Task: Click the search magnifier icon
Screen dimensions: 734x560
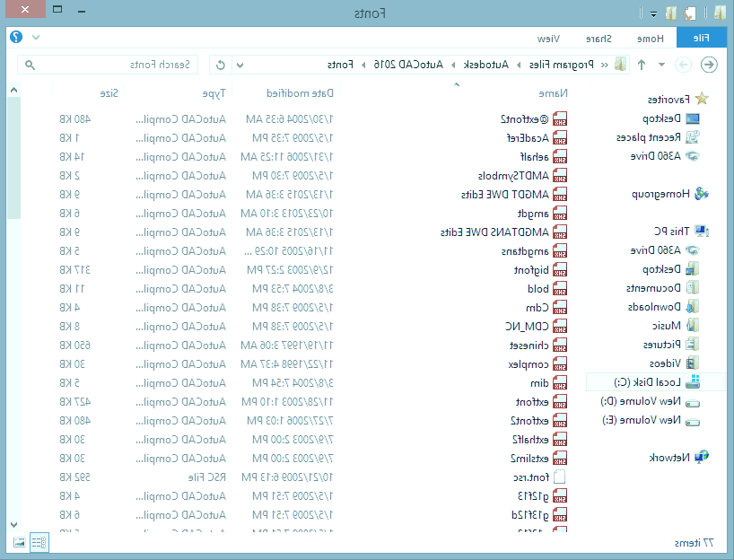Action: pos(30,65)
